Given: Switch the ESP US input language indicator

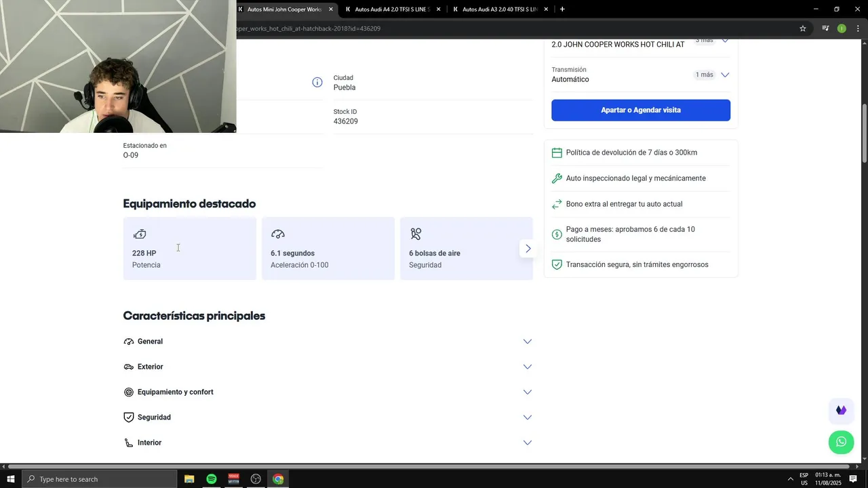Looking at the screenshot, I should pos(804,479).
